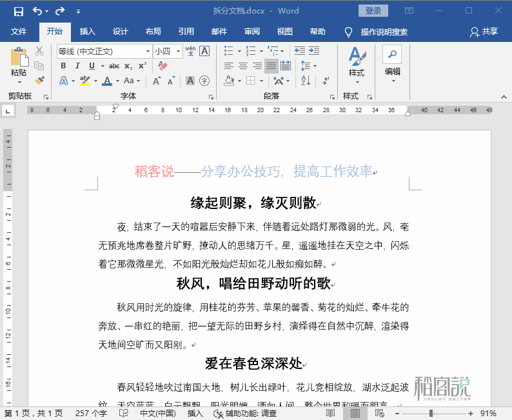The image size is (512, 420).
Task: Open the 文件 tab
Action: coord(19,32)
